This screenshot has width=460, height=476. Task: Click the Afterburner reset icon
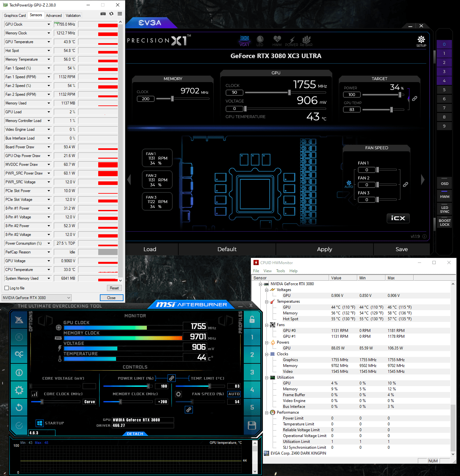(x=19, y=407)
